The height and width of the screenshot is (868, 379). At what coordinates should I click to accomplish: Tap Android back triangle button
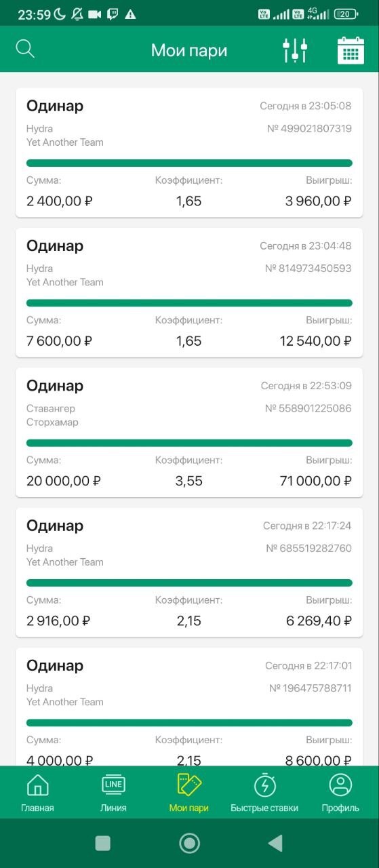click(275, 843)
